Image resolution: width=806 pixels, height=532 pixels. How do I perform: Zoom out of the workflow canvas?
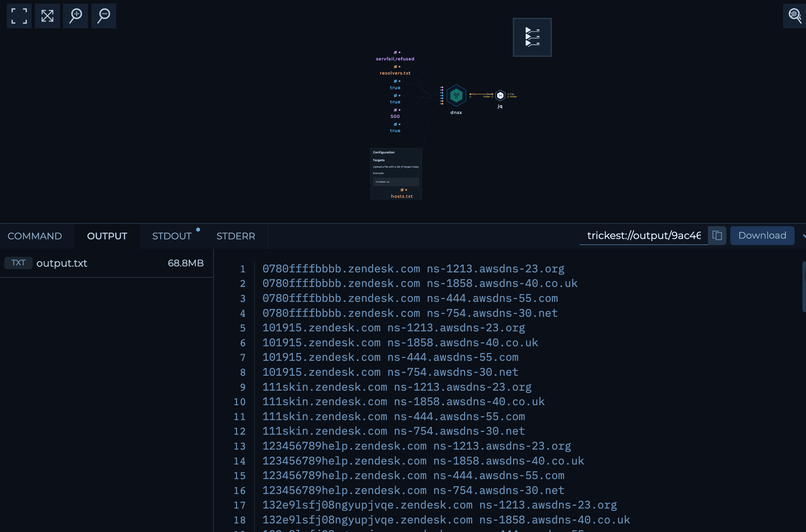(x=104, y=16)
